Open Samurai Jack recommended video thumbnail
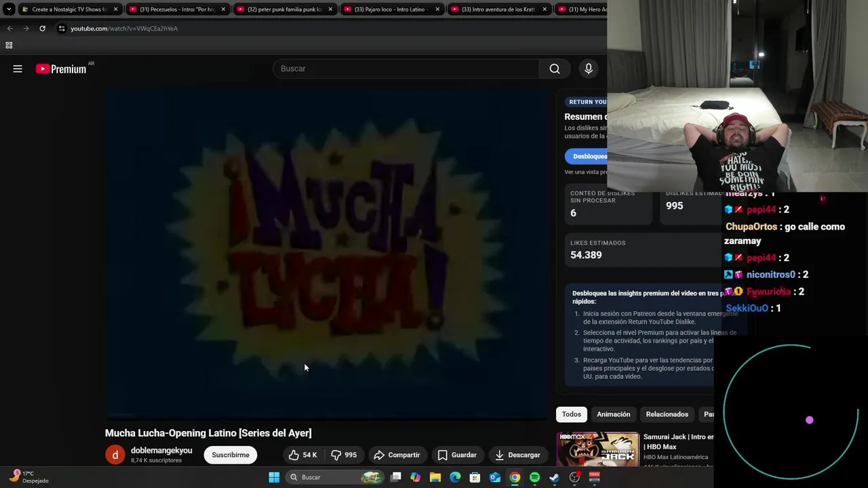This screenshot has height=488, width=868. coord(597,449)
